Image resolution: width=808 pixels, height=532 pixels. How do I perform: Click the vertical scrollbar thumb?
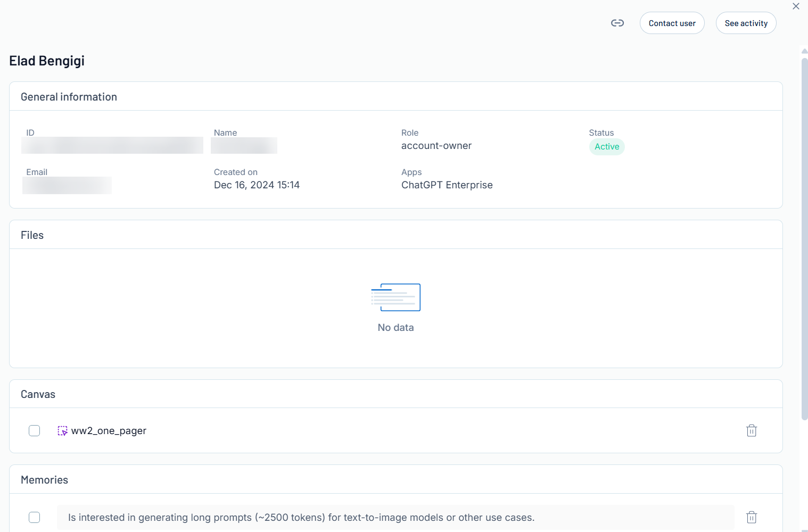click(804, 239)
